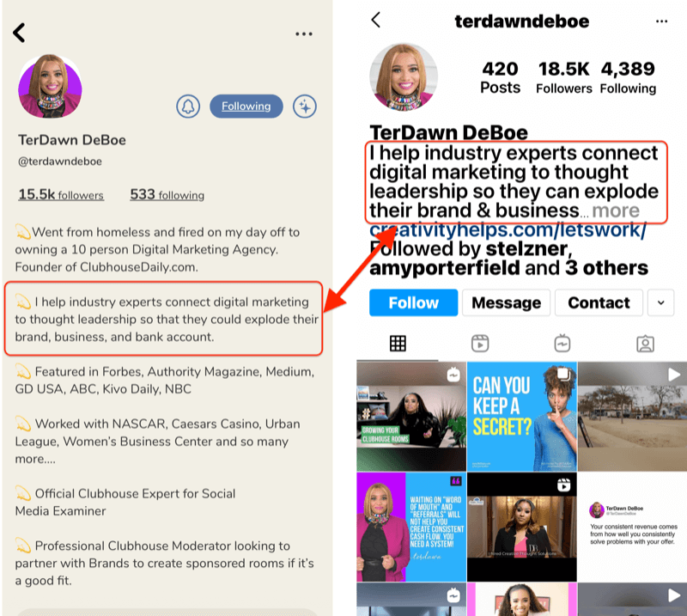Select the grid posts tab
The width and height of the screenshot is (687, 616).
pos(398,344)
